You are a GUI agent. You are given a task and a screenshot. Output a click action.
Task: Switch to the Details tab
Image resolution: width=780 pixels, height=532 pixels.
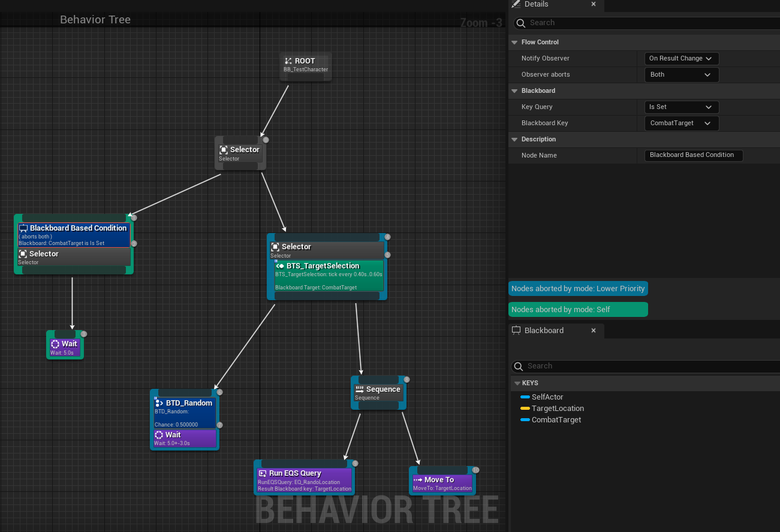(x=535, y=4)
